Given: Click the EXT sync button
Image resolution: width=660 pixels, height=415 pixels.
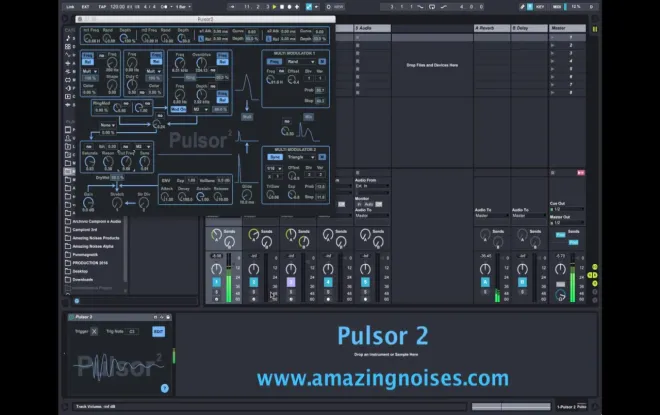Looking at the screenshot, I should pos(85,7).
